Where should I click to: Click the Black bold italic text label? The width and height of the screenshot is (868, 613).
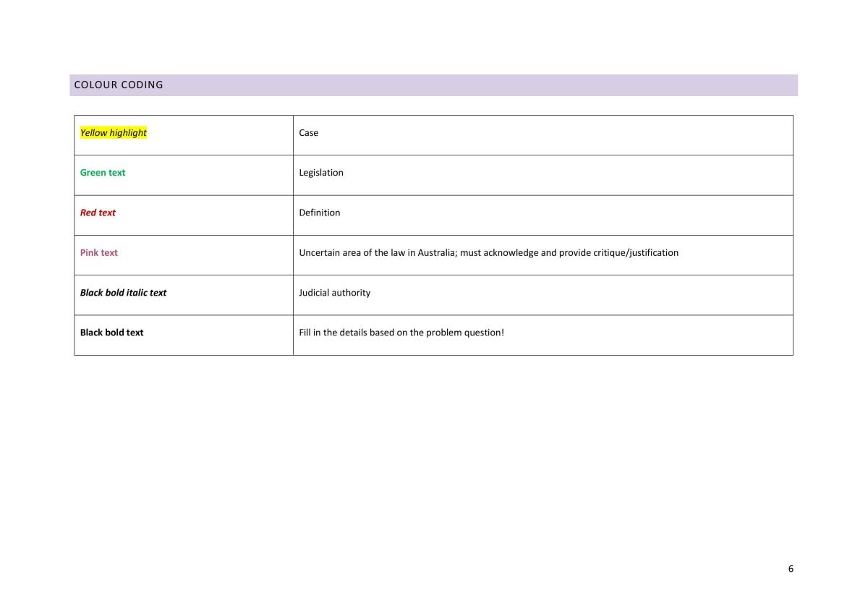(123, 293)
